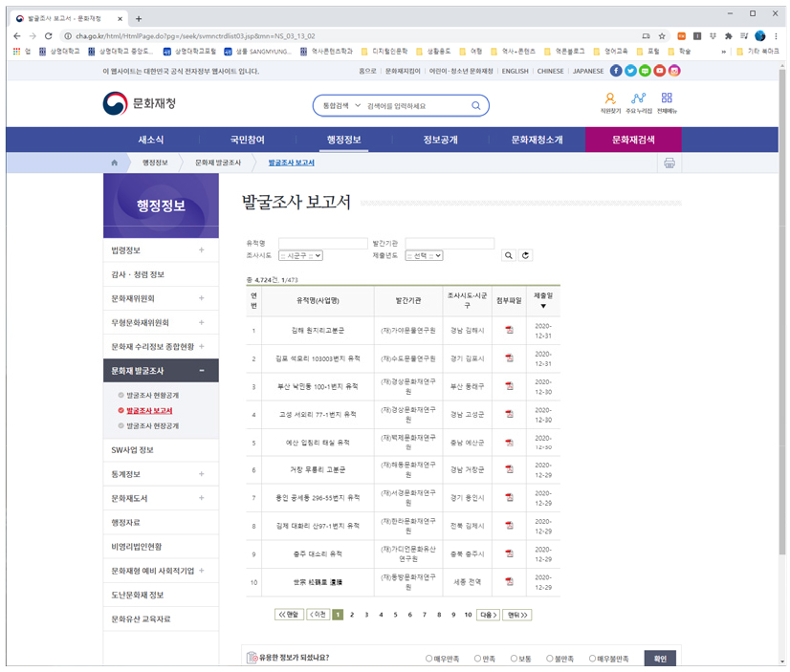Open 김해 원지리고분군 report entry
The image size is (790, 672).
coord(318,330)
